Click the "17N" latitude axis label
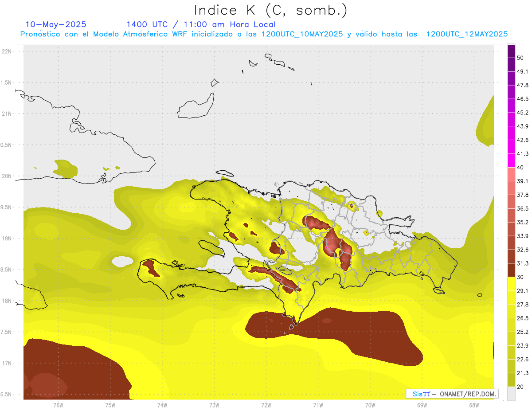532x411 pixels. click(8, 363)
